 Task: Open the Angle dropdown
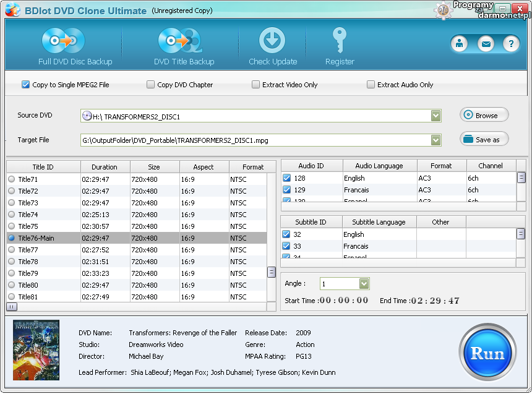(x=364, y=283)
